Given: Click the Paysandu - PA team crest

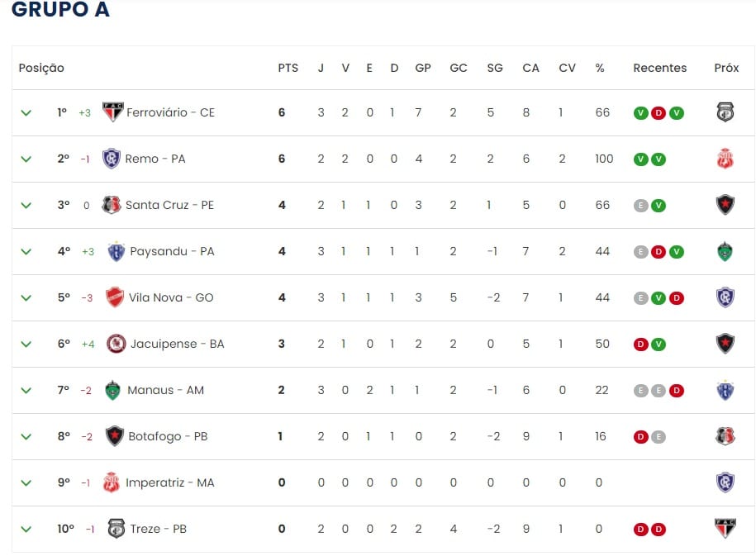Looking at the screenshot, I should click(116, 251).
